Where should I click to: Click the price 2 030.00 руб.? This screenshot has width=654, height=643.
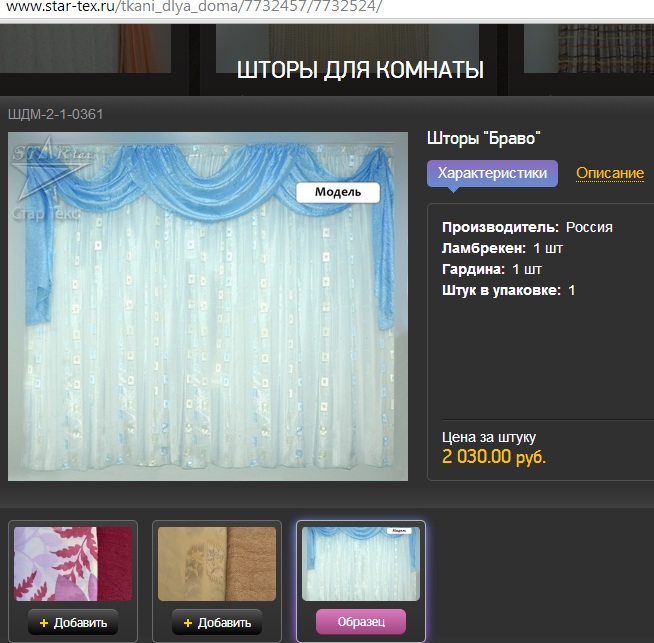(494, 457)
